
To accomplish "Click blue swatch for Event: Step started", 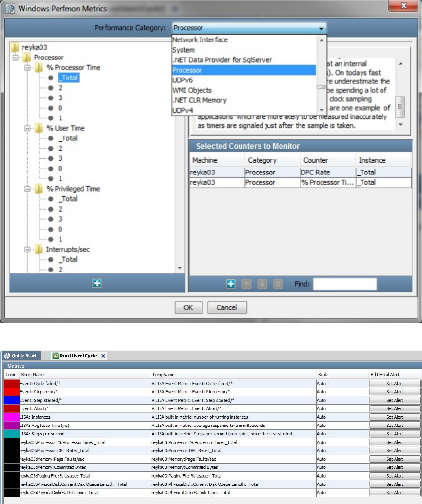I will click(x=12, y=400).
